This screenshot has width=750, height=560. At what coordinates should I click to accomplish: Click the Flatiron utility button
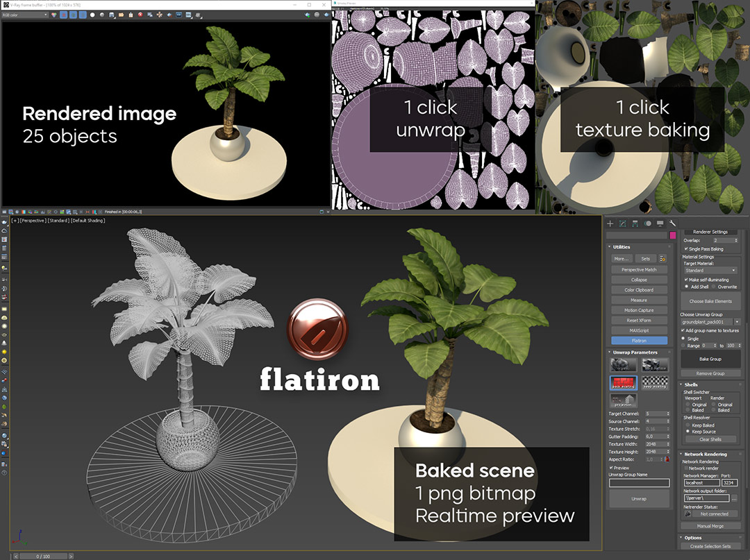coord(639,341)
